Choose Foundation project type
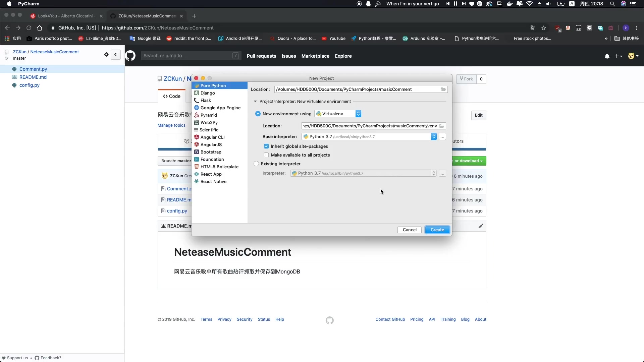Image resolution: width=644 pixels, height=362 pixels. tap(219, 159)
